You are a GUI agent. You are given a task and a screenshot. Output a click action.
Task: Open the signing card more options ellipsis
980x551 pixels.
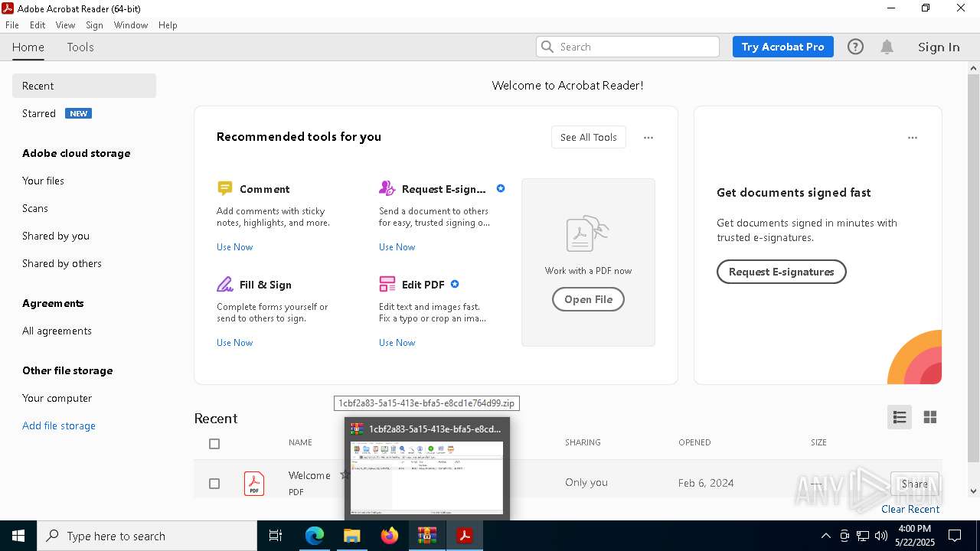click(x=913, y=138)
